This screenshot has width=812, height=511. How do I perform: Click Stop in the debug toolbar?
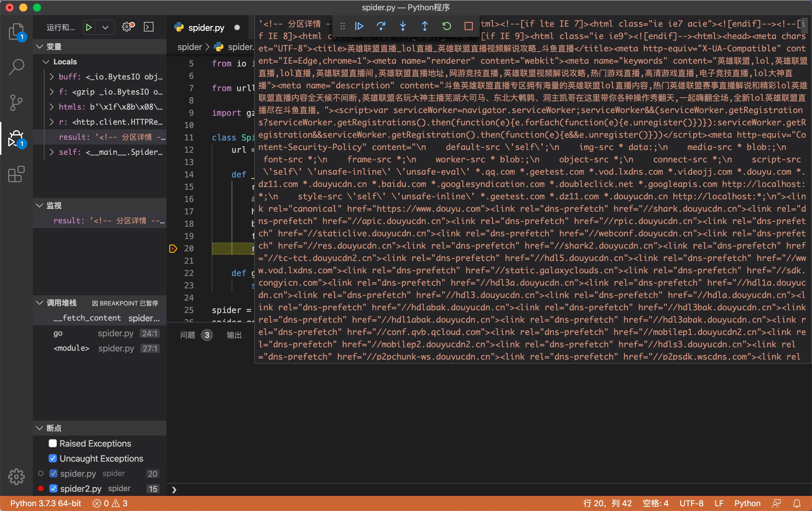click(x=469, y=26)
